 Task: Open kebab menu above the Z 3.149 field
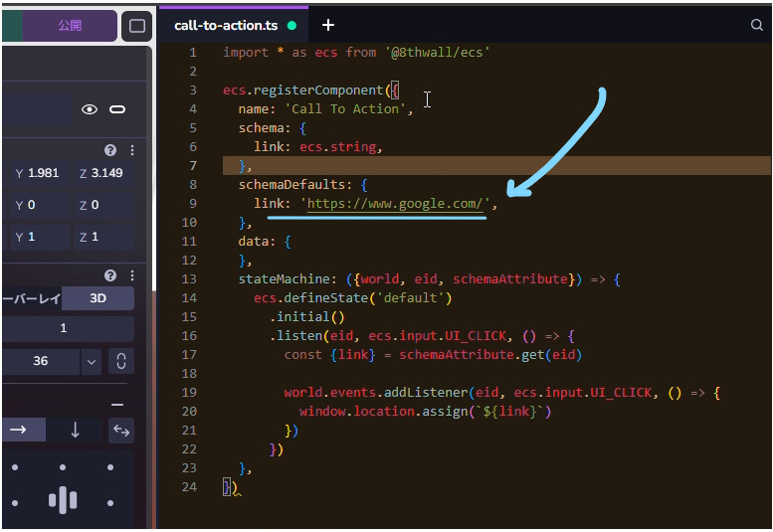coord(132,150)
